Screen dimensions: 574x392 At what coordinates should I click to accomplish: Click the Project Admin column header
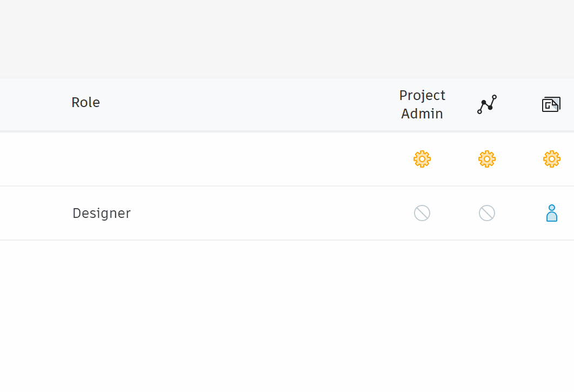(422, 104)
